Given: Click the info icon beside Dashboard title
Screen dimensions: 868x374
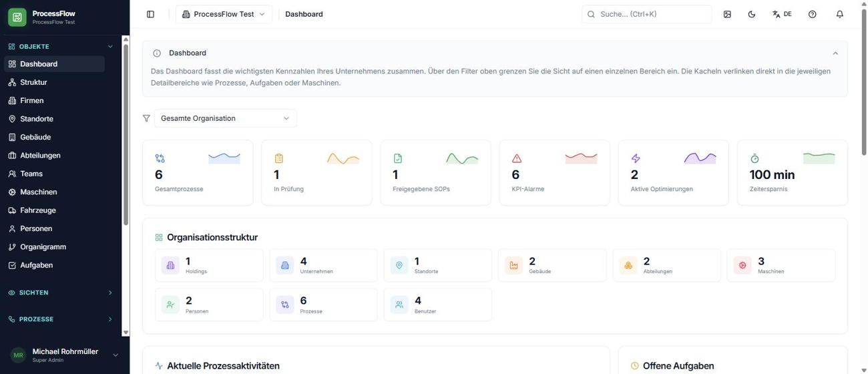Looking at the screenshot, I should 157,53.
